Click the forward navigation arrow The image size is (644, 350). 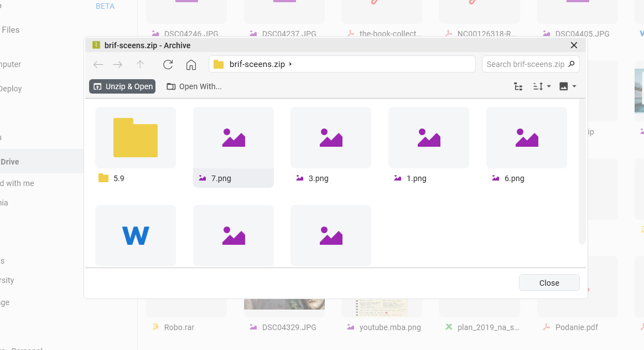[117, 64]
